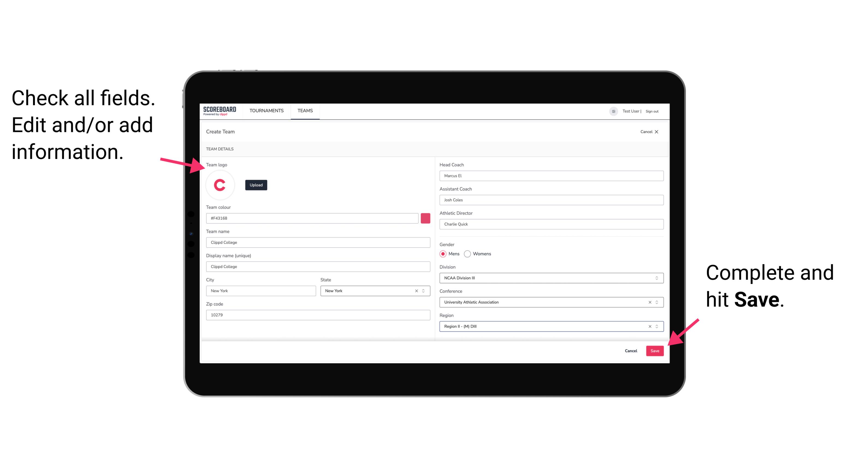Screen dimensions: 868x467
Task: Expand the Region dropdown selector
Action: click(657, 326)
